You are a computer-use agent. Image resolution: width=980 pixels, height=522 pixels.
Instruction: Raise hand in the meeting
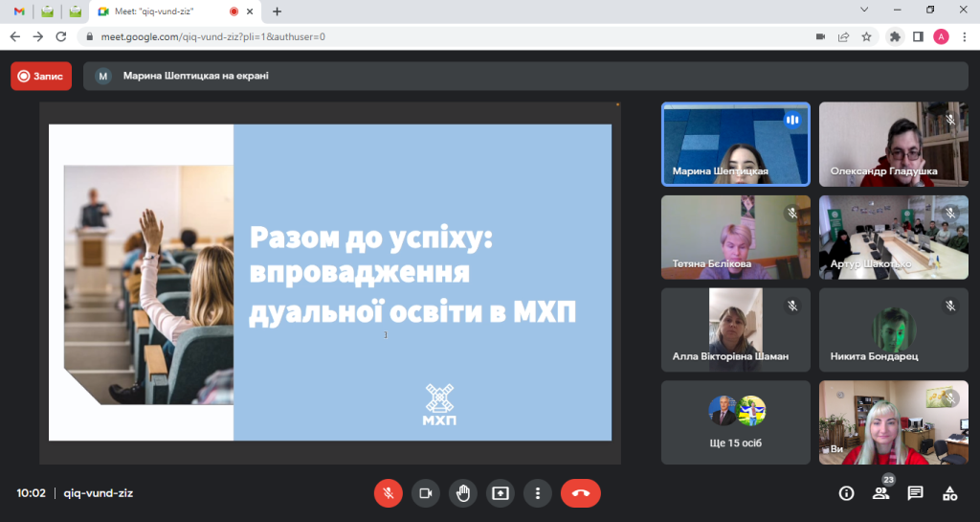coord(463,493)
